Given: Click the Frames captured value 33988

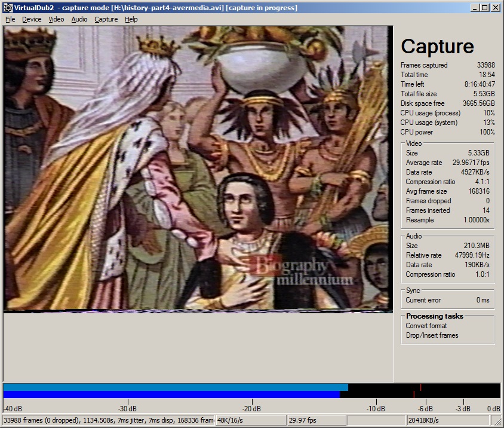Looking at the screenshot, I should [485, 65].
